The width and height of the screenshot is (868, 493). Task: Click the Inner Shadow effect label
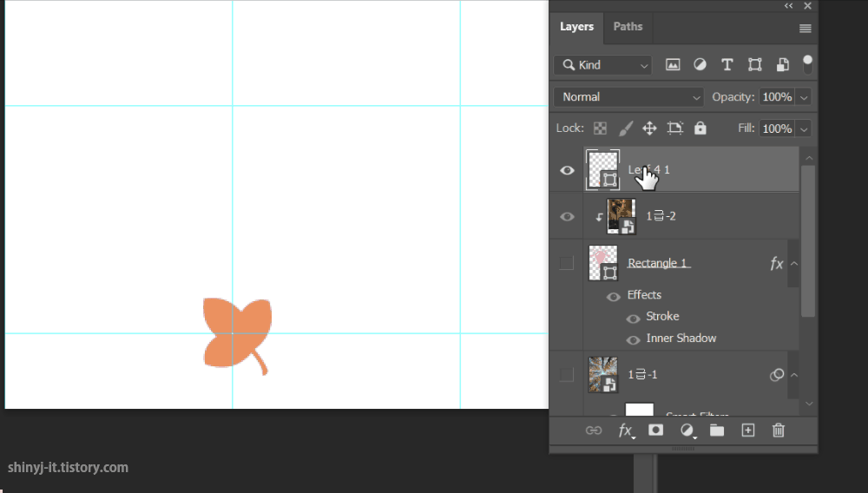click(681, 339)
